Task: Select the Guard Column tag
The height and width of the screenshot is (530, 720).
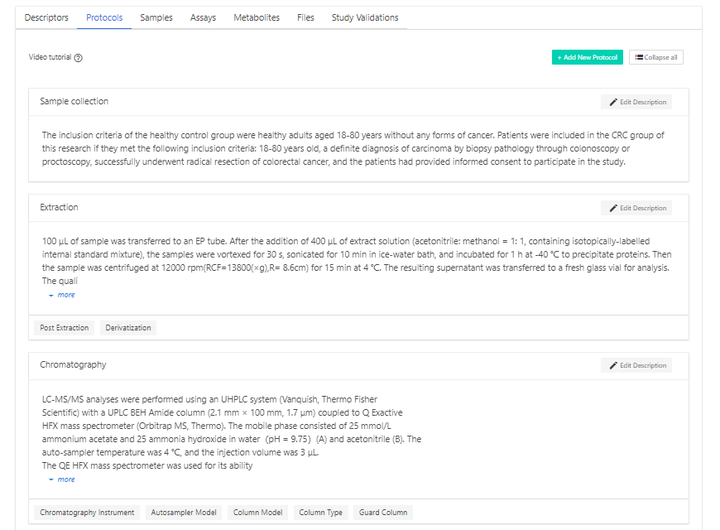Action: (x=382, y=512)
